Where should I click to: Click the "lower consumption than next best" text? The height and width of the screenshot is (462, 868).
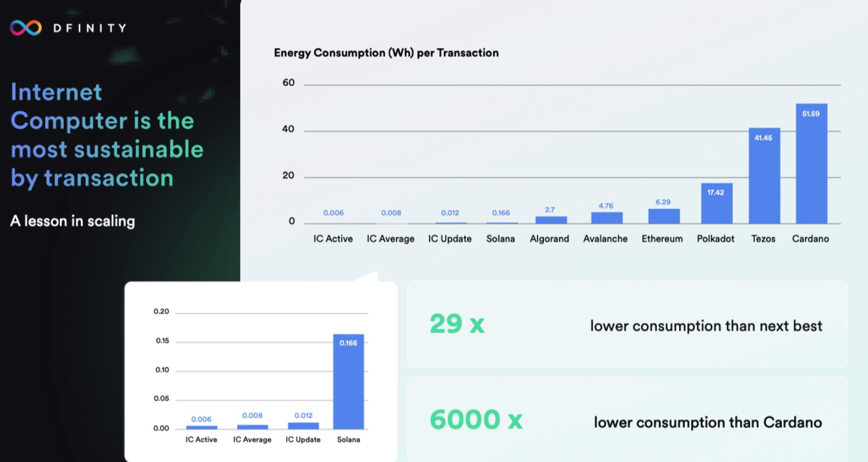tap(706, 326)
